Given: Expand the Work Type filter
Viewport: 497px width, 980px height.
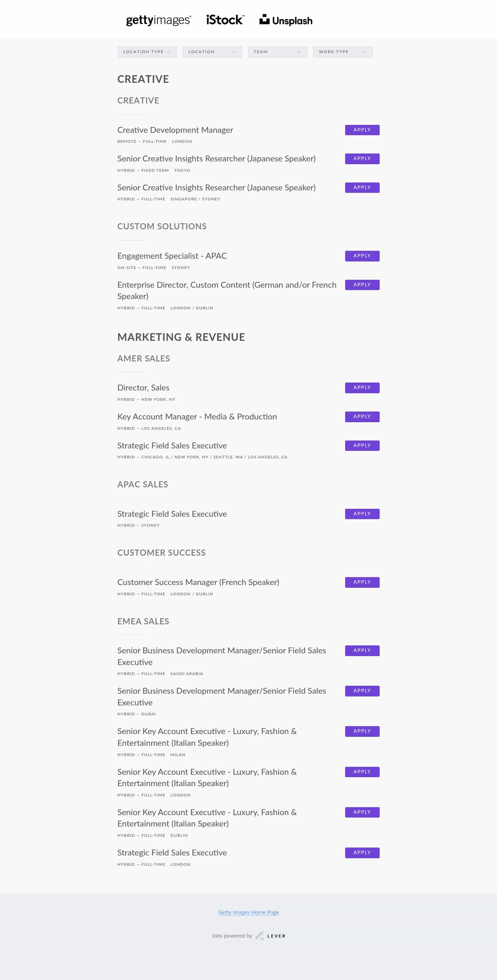Looking at the screenshot, I should 342,52.
